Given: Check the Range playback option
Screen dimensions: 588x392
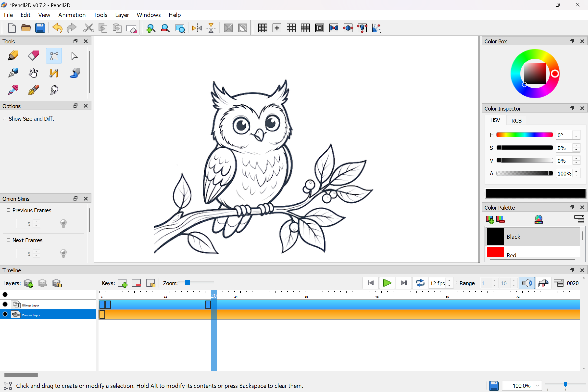Looking at the screenshot, I should pyautogui.click(x=455, y=283).
